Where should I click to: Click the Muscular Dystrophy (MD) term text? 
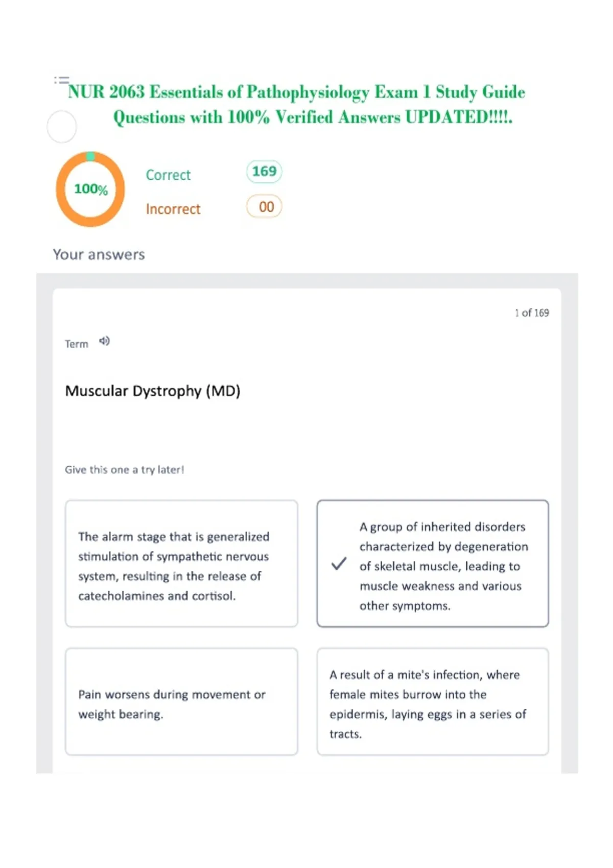click(153, 391)
